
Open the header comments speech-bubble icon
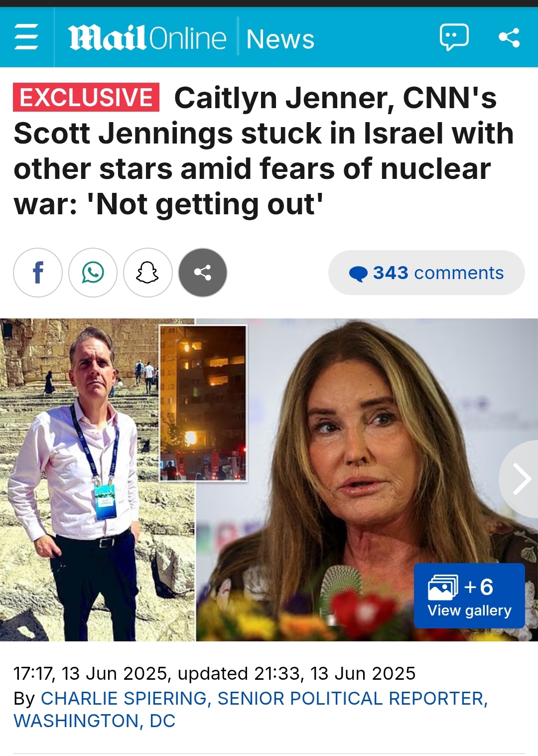click(454, 37)
